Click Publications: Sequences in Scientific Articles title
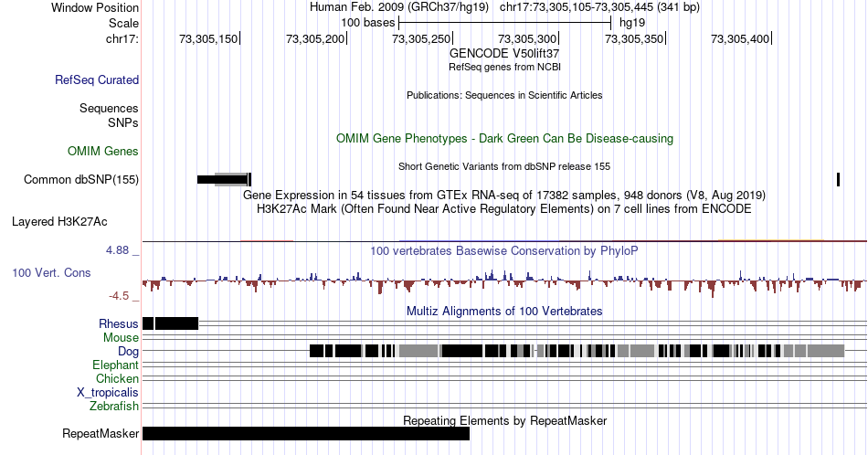 (504, 95)
